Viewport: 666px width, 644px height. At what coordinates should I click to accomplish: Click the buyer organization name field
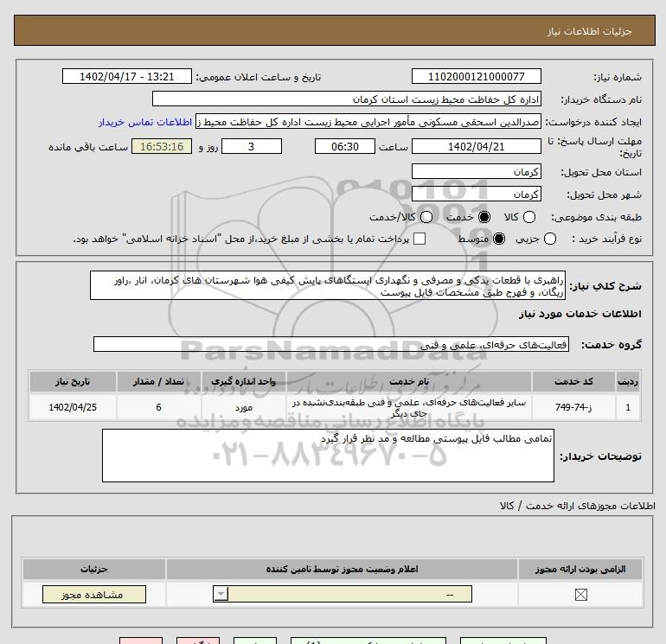347,99
